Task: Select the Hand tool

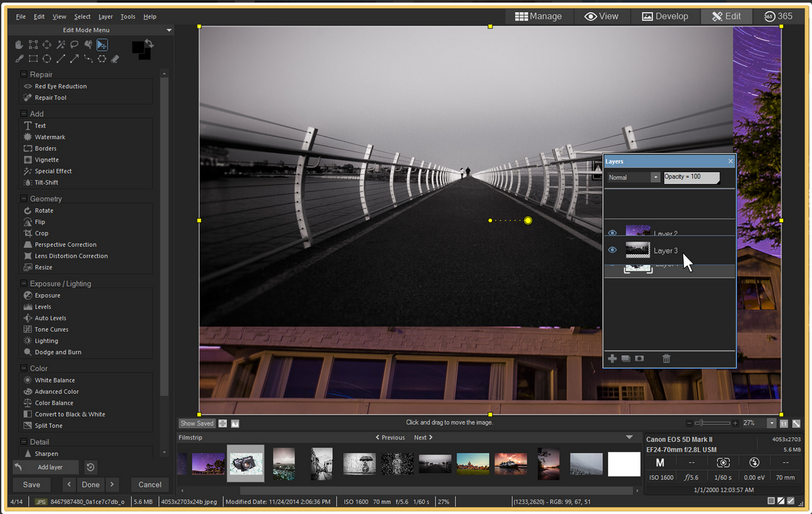Action: click(19, 45)
